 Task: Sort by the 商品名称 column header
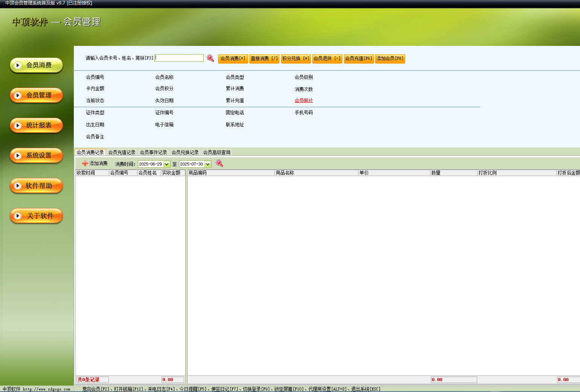[285, 173]
